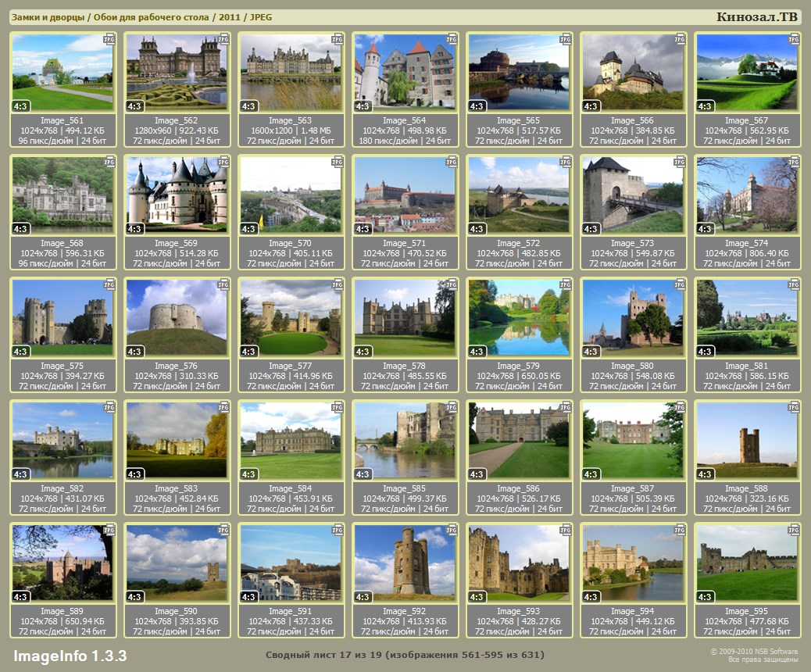Click the 4:3 ratio badge on Image_571
Image resolution: width=811 pixels, height=672 pixels.
point(363,229)
